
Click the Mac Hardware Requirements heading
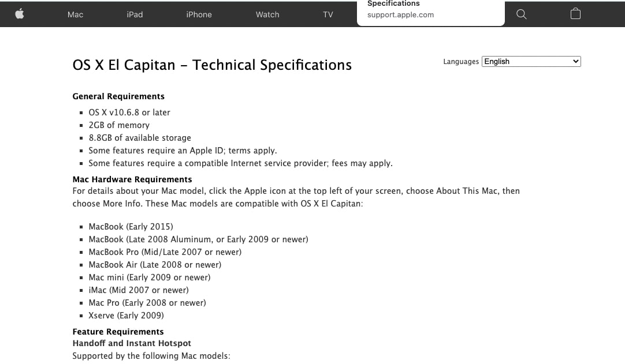[132, 179]
